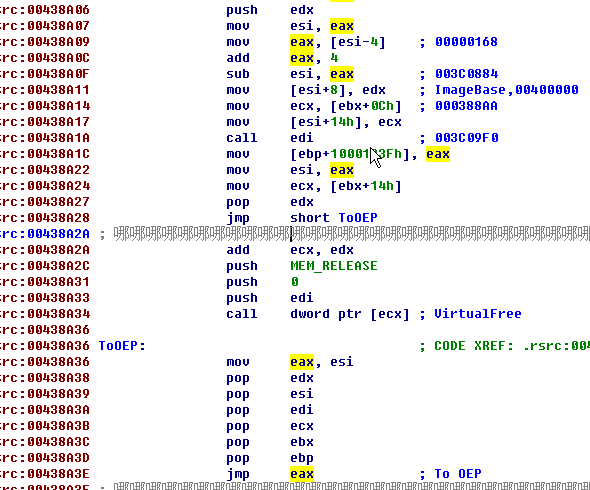Select the highlighted eax in 'mov eax, esi'
This screenshot has width=590, height=490.
302,362
